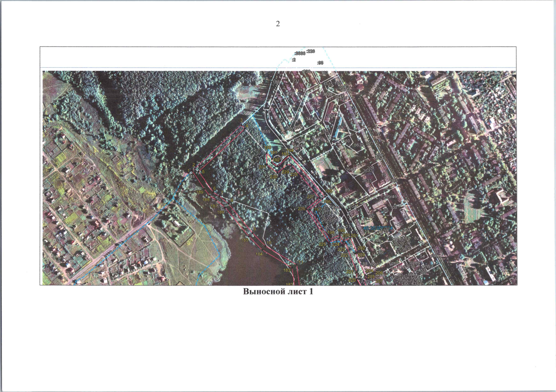Viewport: 556px width, 392px height.
Task: Click white parcel label '233'
Action: (x=285, y=107)
